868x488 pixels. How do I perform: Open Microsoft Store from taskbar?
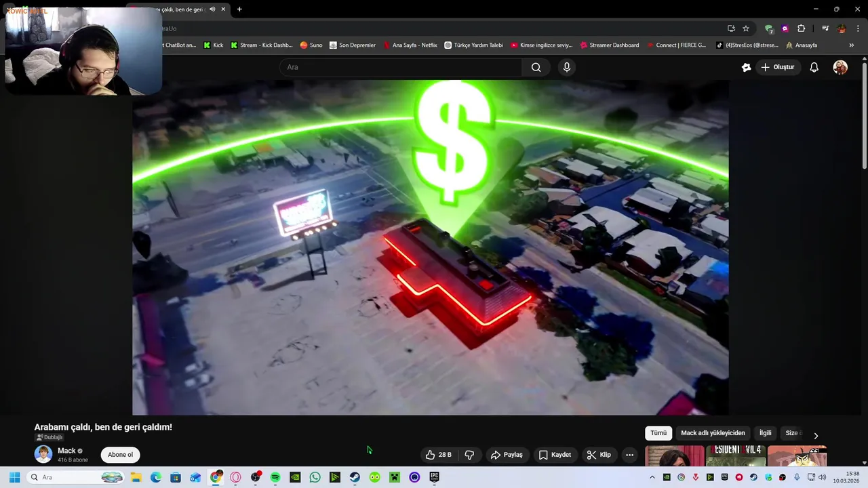click(176, 477)
